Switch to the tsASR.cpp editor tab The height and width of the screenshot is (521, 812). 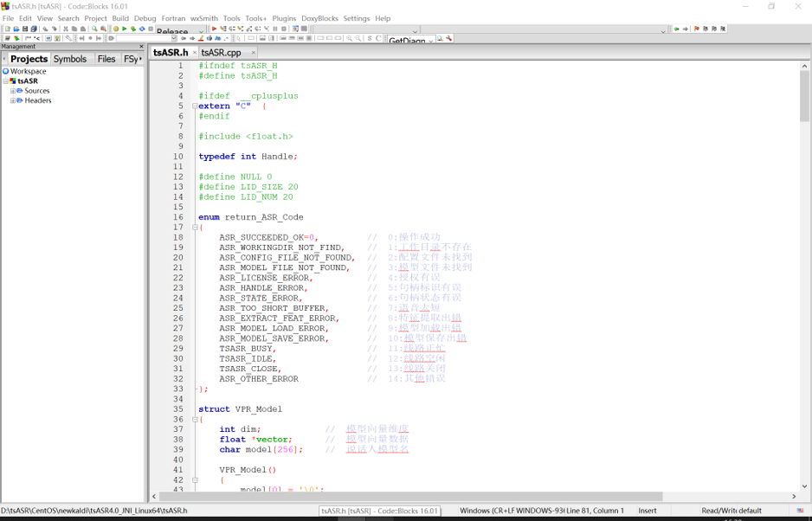(x=221, y=52)
